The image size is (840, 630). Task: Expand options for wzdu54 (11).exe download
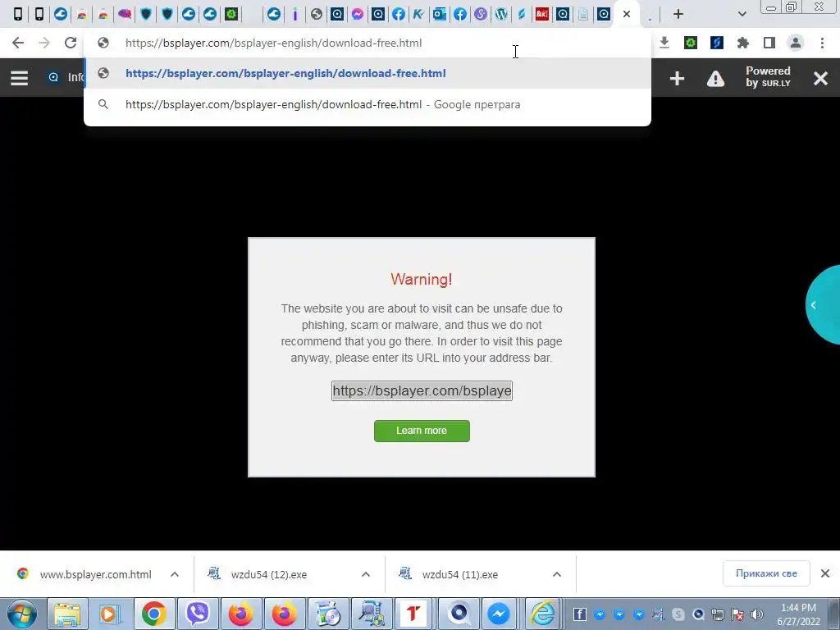557,574
